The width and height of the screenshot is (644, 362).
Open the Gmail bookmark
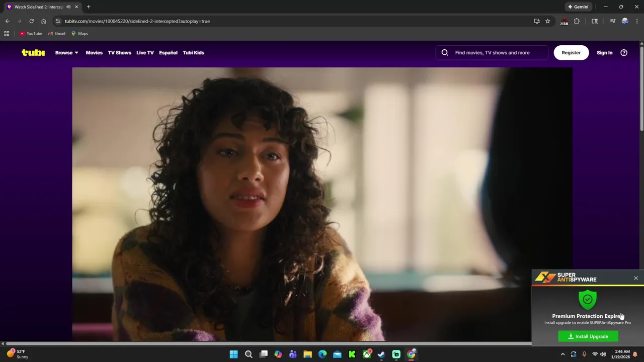pyautogui.click(x=56, y=34)
